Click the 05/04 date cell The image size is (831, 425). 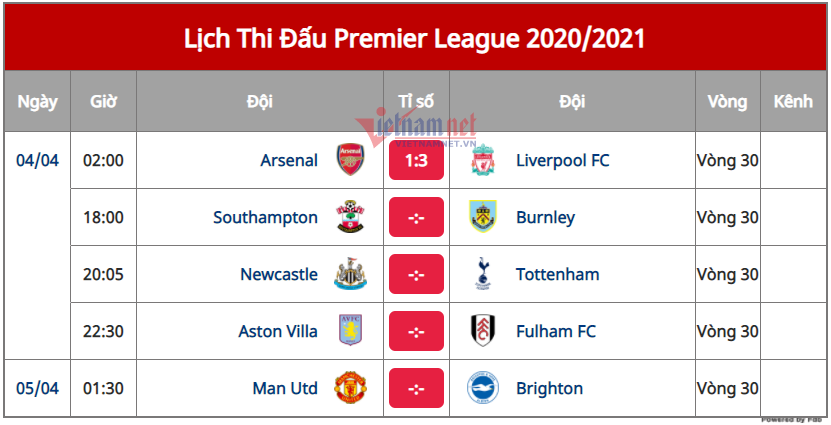[38, 388]
